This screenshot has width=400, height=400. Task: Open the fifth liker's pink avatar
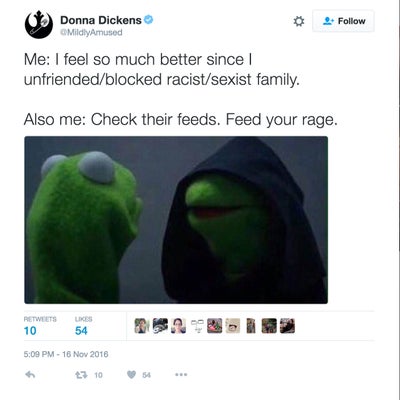[214, 326]
